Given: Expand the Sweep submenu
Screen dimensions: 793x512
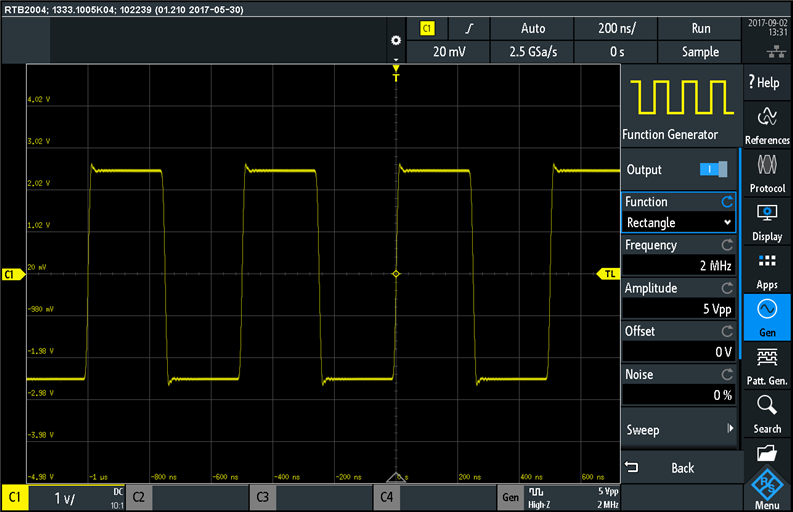Looking at the screenshot, I should (679, 430).
